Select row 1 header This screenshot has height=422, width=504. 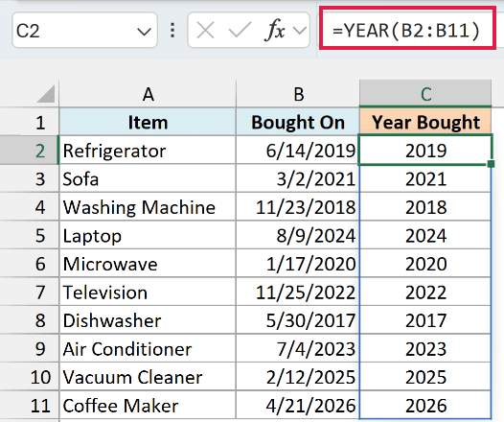pos(30,122)
